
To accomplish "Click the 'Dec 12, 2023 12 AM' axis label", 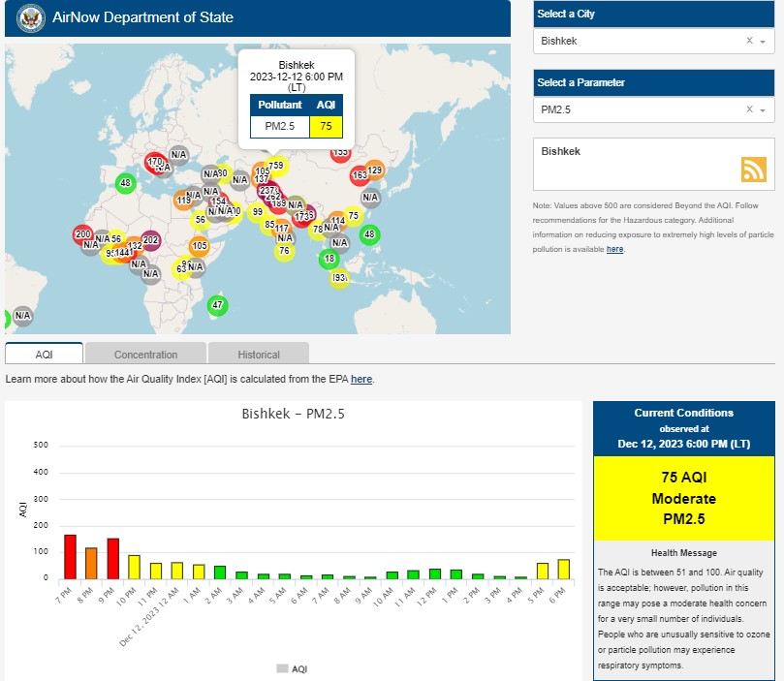I will (x=148, y=617).
